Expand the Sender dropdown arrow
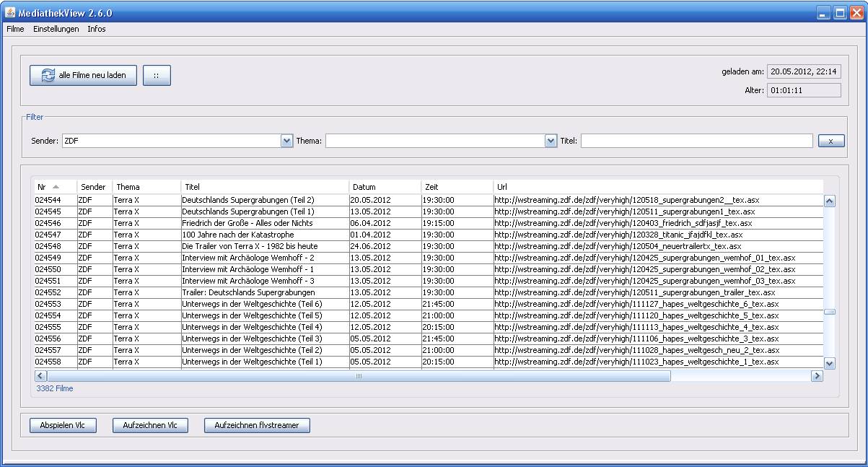868x467 pixels. coord(286,141)
